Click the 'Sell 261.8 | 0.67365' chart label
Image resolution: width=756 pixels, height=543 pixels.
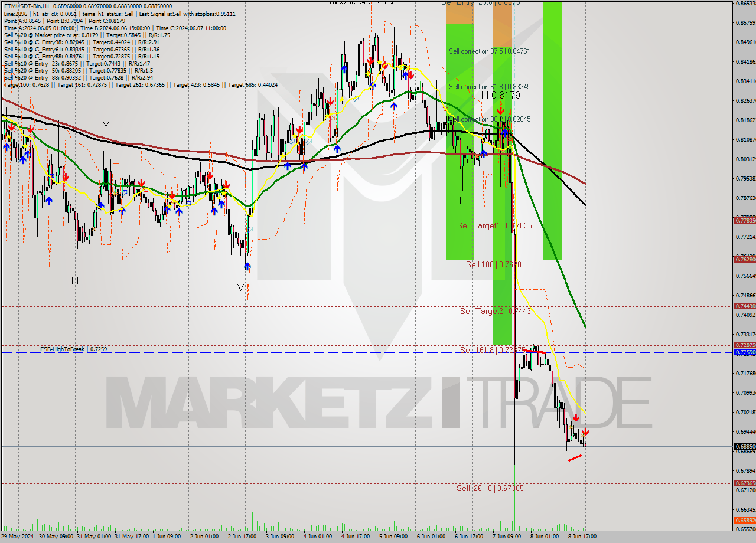click(490, 488)
